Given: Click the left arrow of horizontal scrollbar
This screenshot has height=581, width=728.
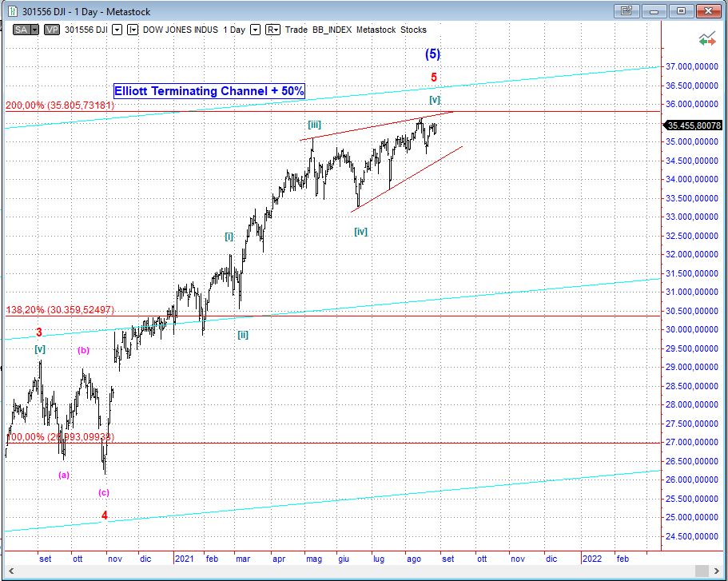Looking at the screenshot, I should click(11, 571).
